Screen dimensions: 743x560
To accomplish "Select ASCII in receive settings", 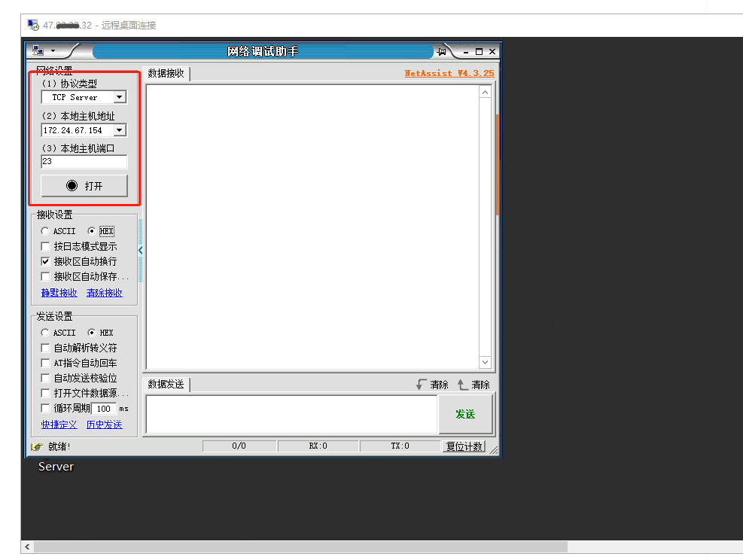I will click(x=45, y=231).
